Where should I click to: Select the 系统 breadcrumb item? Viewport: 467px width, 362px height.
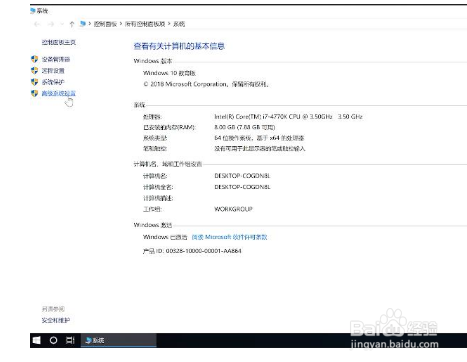tap(179, 24)
